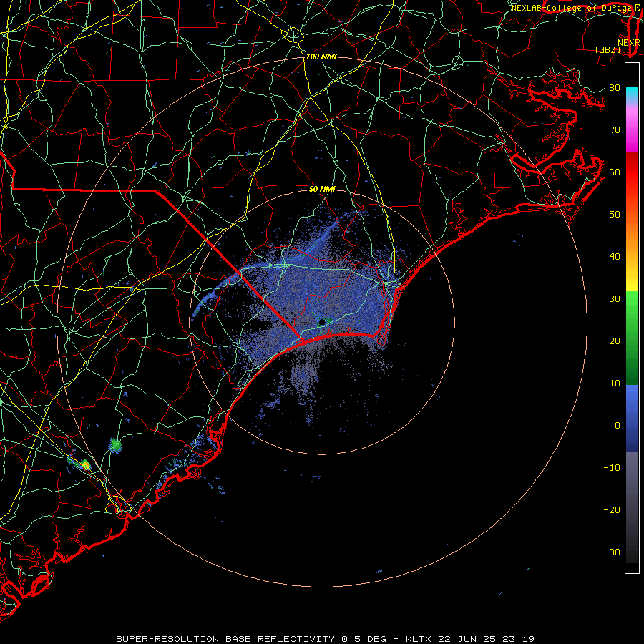Click the 0 dBZ scale value

(x=618, y=426)
